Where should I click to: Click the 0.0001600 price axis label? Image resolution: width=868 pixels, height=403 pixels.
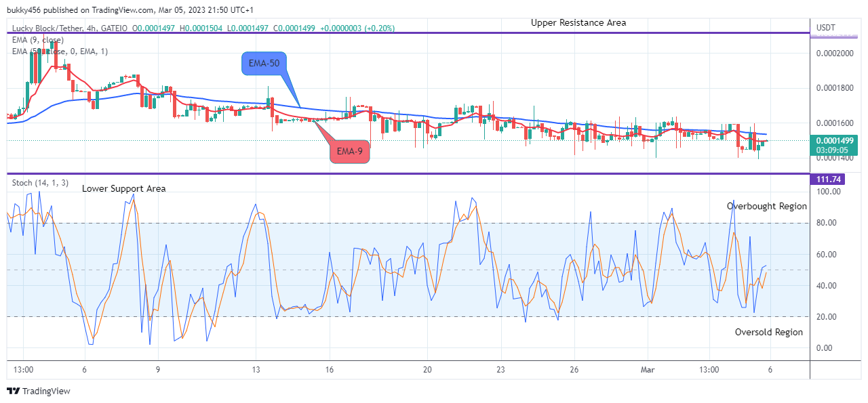pos(835,123)
